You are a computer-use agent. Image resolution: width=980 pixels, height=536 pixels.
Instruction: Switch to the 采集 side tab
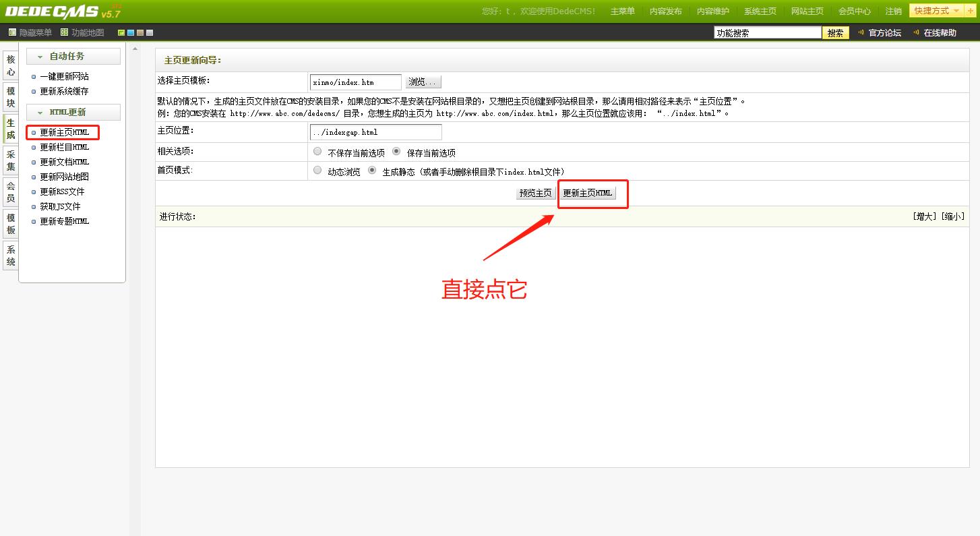[x=11, y=160]
